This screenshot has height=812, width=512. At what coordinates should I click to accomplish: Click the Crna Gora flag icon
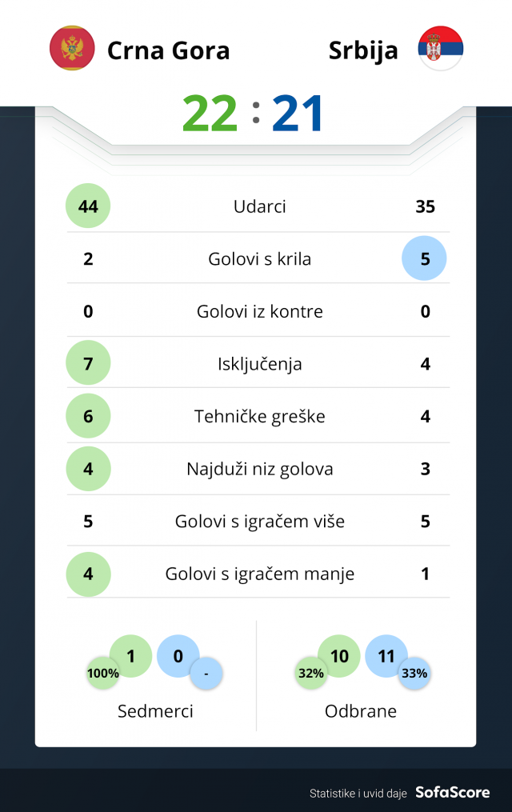click(72, 48)
